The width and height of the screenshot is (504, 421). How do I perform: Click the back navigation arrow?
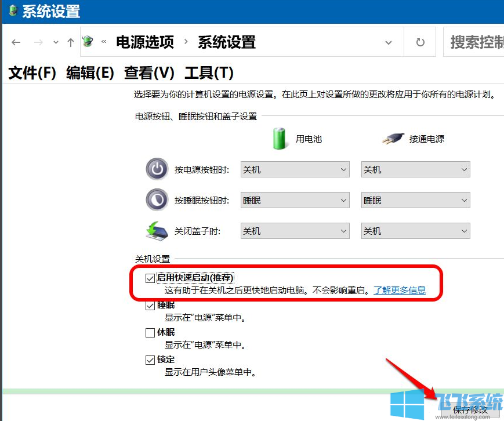16,42
